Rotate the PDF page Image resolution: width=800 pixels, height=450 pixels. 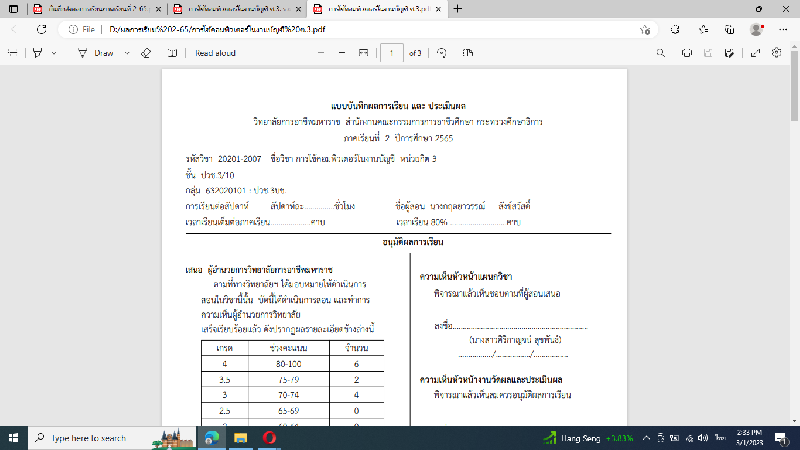[x=442, y=53]
